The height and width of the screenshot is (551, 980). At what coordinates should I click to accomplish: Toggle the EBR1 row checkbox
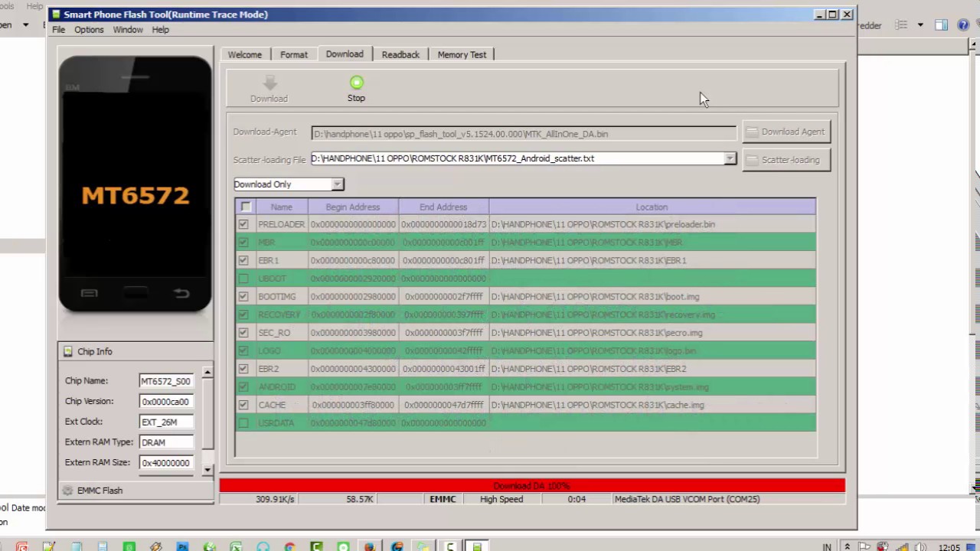click(243, 260)
